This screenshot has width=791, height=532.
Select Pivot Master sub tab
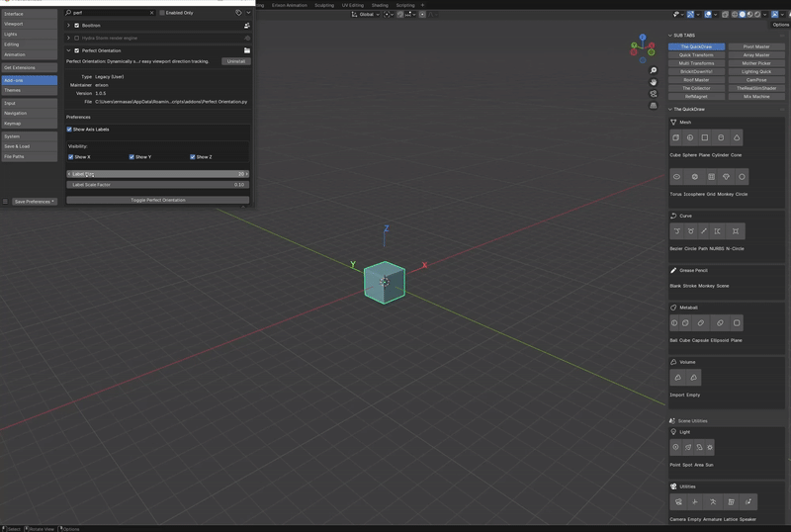click(756, 46)
